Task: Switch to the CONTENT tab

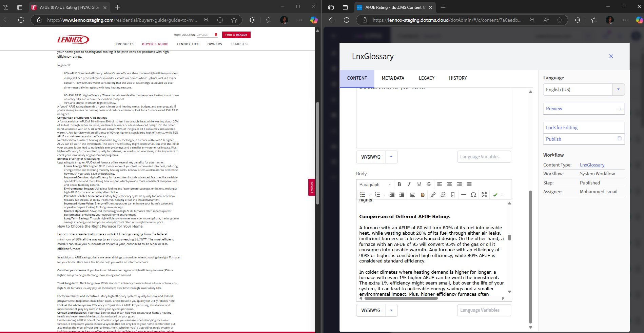Action: (357, 78)
